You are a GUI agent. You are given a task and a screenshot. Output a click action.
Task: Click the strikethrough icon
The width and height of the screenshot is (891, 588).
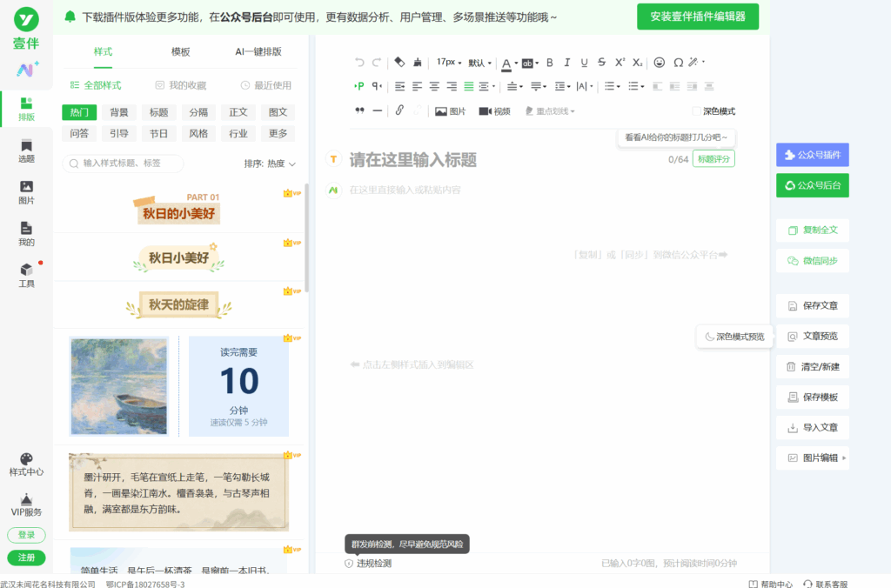[x=601, y=63]
